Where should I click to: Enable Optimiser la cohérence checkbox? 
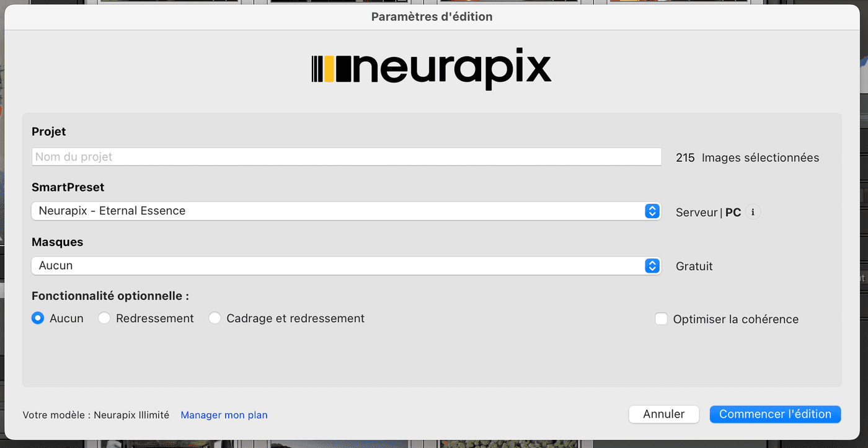(662, 319)
